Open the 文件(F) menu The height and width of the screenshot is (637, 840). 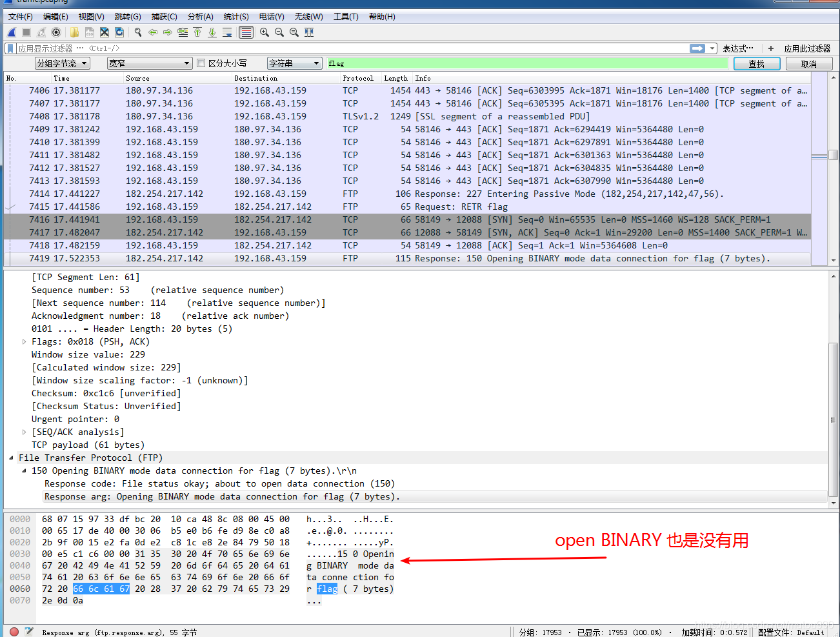(21, 17)
